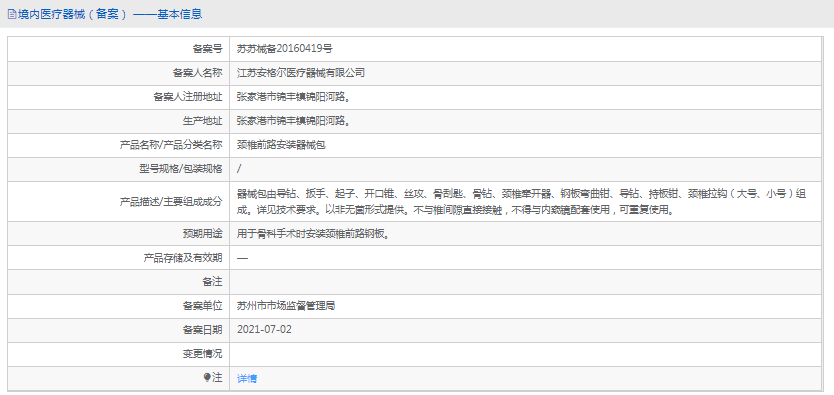Select the authority 苏州市市场监督管理局
The width and height of the screenshot is (834, 395).
[x=286, y=306]
